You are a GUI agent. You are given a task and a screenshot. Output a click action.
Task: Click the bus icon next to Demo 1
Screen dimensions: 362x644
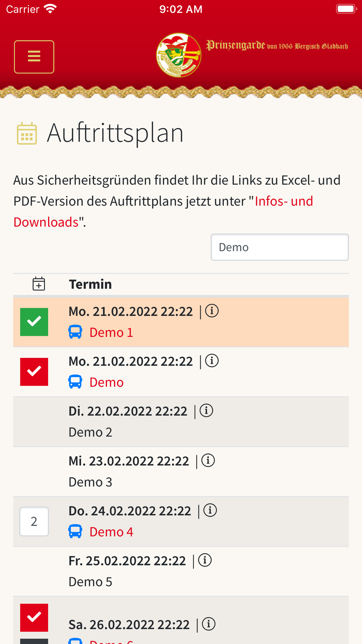75,332
